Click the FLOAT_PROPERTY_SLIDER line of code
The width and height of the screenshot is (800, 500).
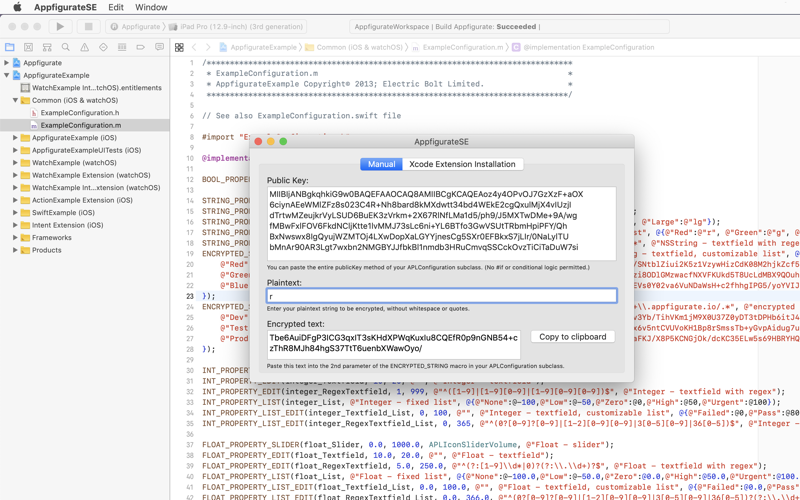(408, 445)
